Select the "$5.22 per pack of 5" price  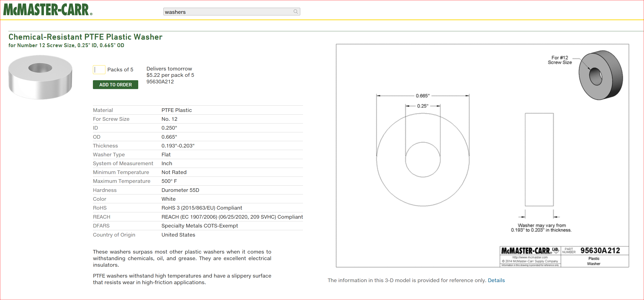pos(170,75)
